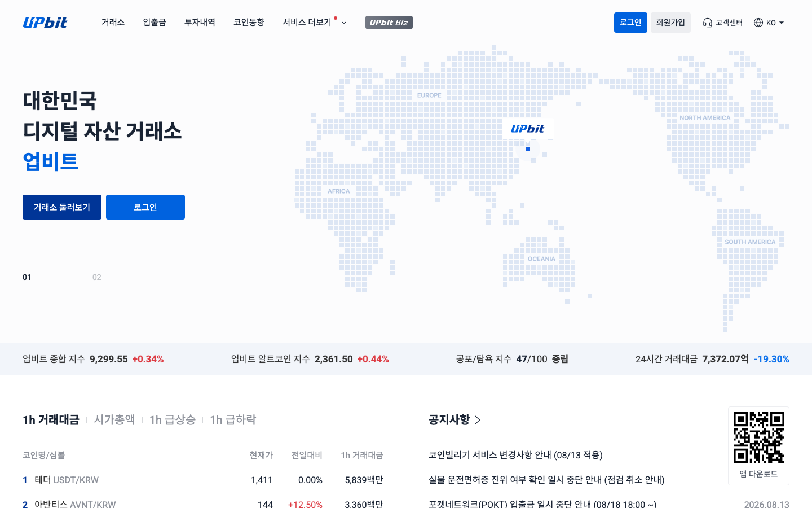Switch to the 1h 급하락 tab
This screenshot has height=508, width=812.
(233, 420)
